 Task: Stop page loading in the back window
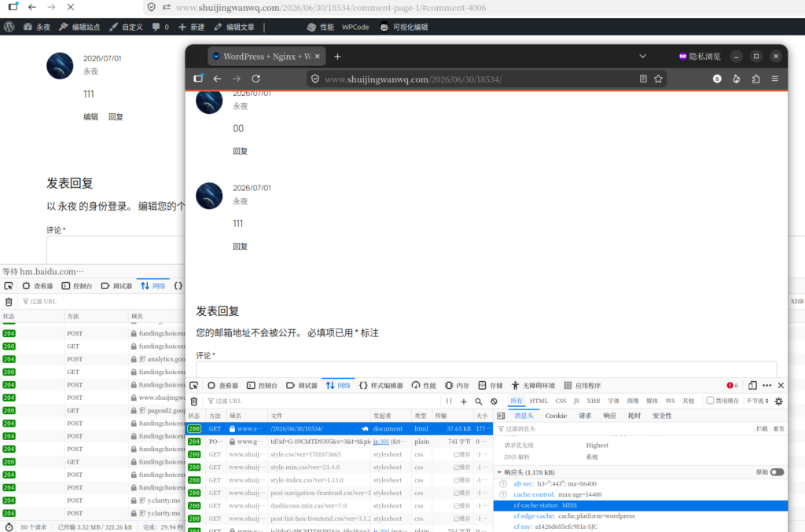[x=71, y=7]
